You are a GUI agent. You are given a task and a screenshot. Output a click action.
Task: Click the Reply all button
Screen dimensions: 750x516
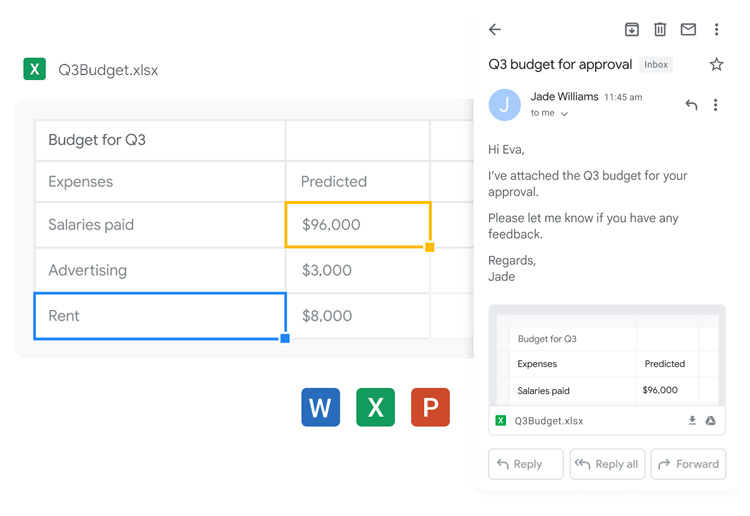(x=607, y=464)
